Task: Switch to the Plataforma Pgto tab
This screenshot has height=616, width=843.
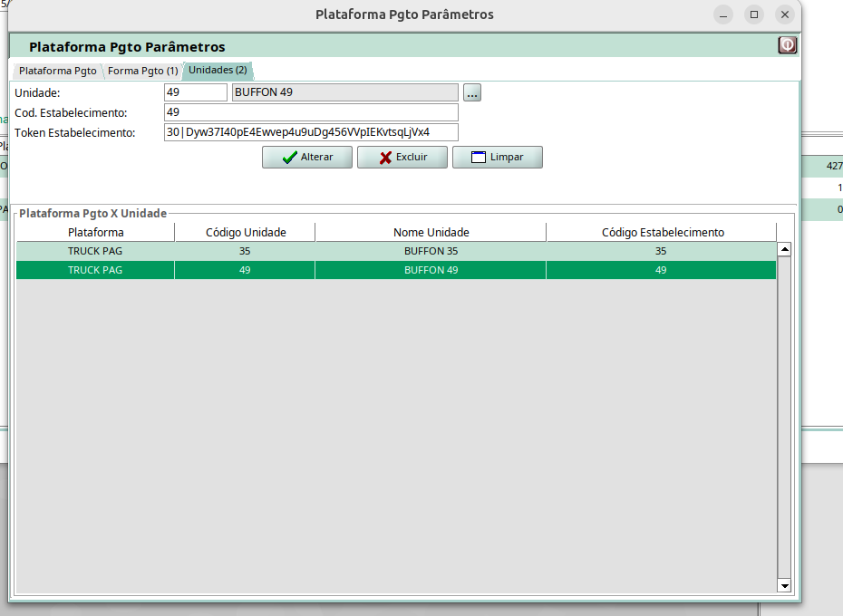Action: (x=57, y=71)
